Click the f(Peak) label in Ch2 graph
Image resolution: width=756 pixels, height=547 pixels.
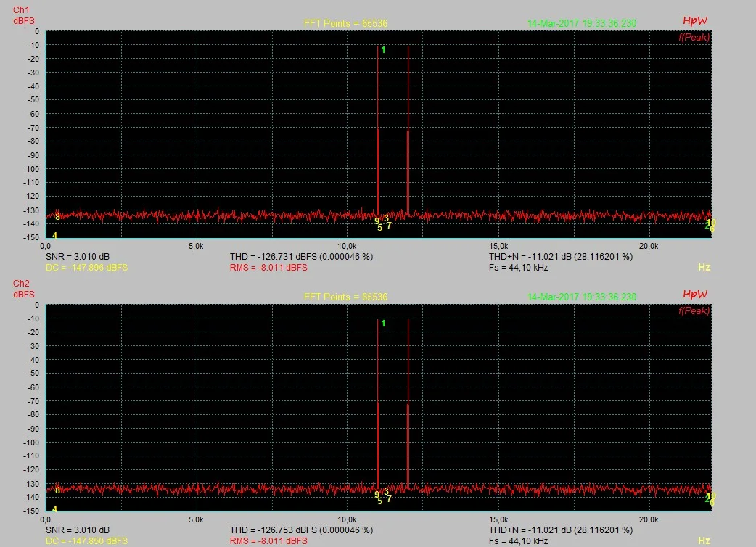tap(694, 310)
